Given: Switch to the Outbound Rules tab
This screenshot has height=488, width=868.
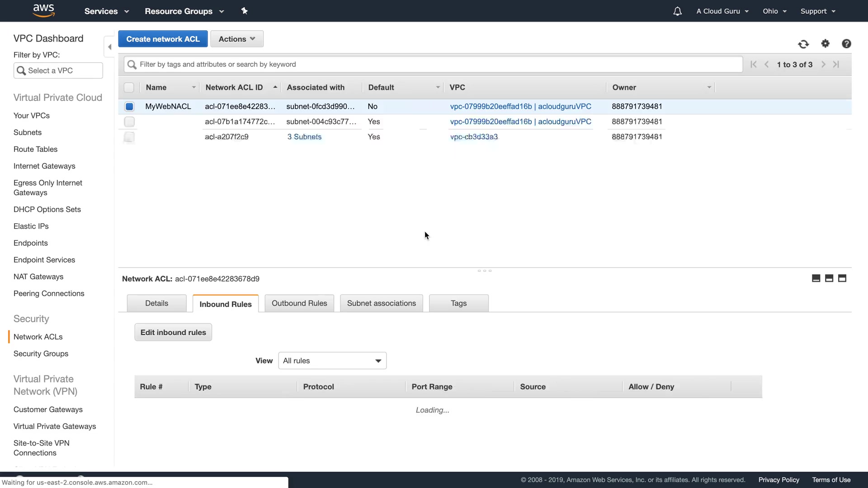Looking at the screenshot, I should 299,303.
